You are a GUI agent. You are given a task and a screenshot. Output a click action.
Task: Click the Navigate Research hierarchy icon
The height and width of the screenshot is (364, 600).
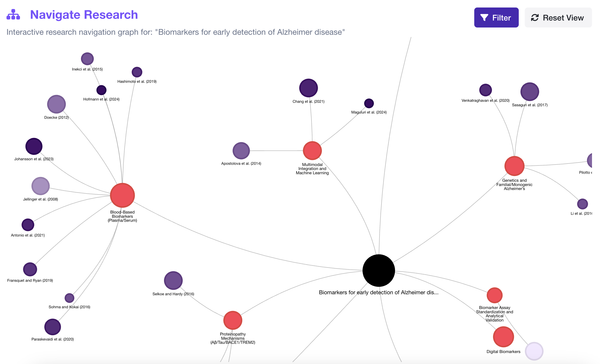[x=13, y=14]
